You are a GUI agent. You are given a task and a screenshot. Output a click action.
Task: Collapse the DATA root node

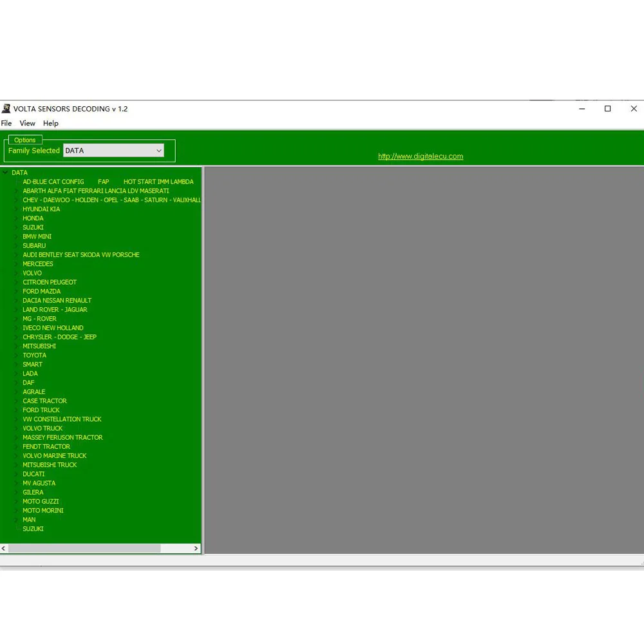[5, 173]
